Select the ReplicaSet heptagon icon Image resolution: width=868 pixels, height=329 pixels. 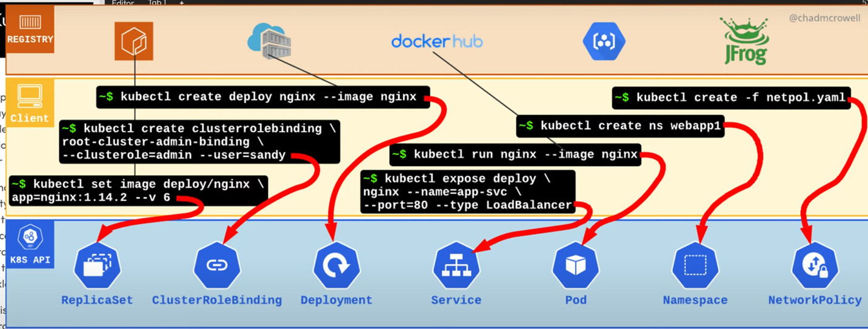97,265
